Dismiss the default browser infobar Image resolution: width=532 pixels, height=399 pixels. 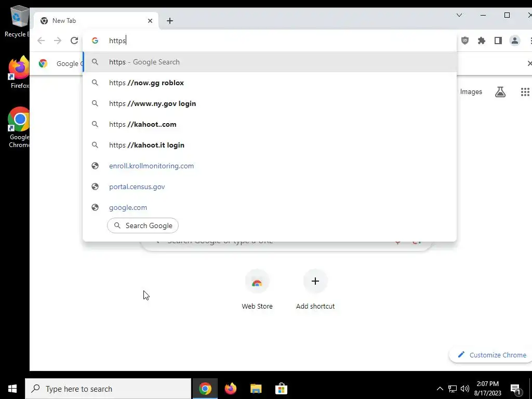pos(529,63)
